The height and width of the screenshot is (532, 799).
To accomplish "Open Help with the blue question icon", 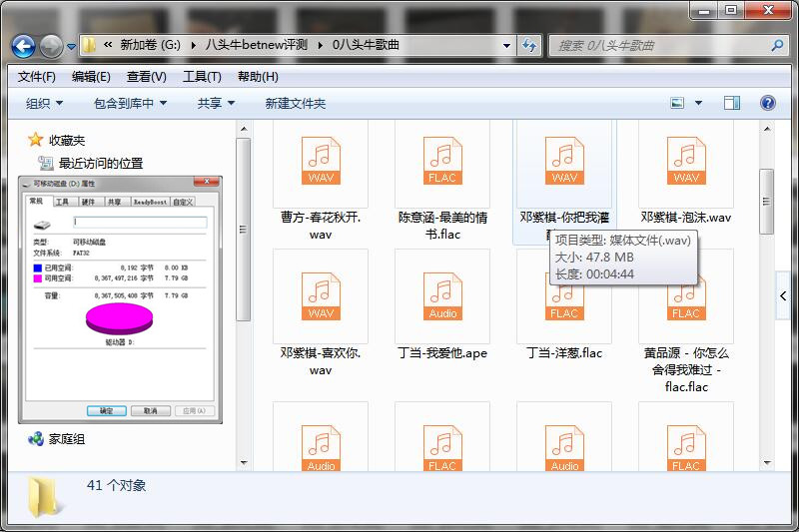I will click(767, 104).
